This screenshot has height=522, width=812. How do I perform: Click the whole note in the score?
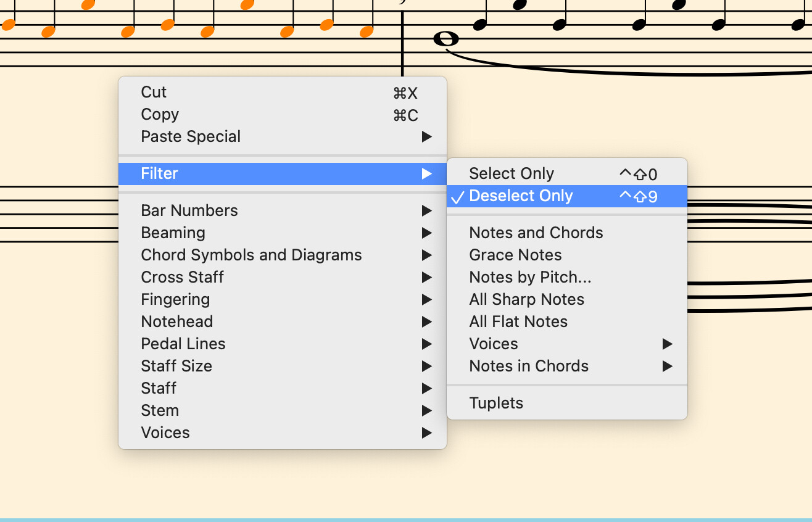[447, 39]
